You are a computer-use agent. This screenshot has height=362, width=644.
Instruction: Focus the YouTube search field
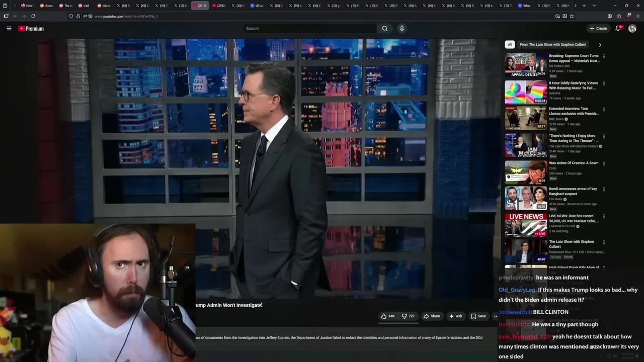click(309, 29)
